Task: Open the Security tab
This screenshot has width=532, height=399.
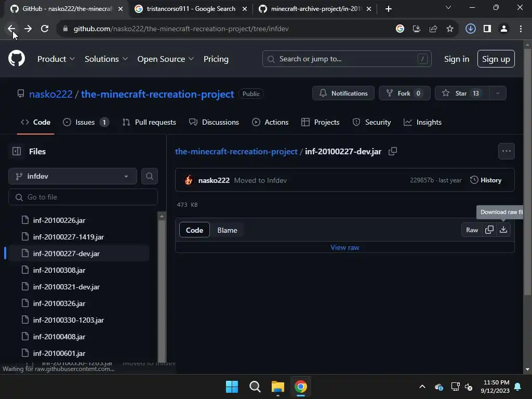Action: (x=371, y=122)
